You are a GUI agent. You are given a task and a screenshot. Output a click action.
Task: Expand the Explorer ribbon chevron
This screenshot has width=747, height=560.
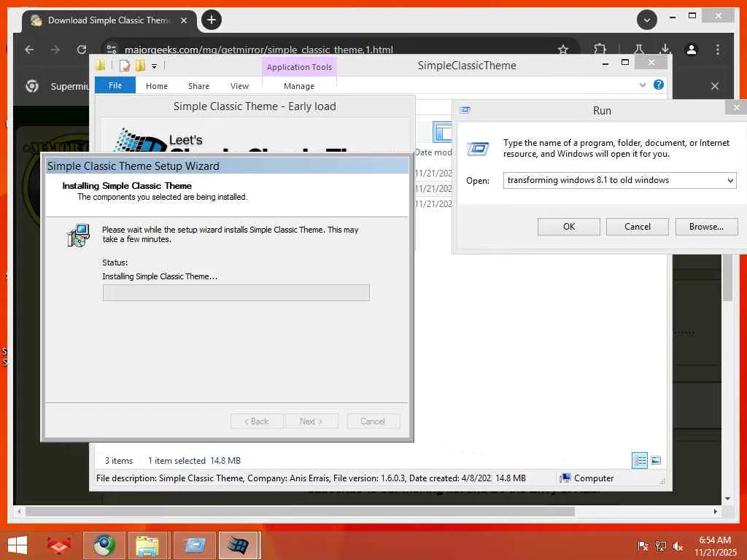[643, 85]
